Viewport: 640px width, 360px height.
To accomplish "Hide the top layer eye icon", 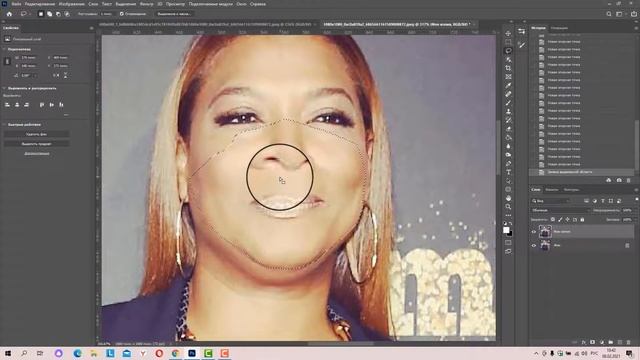I will (x=533, y=232).
